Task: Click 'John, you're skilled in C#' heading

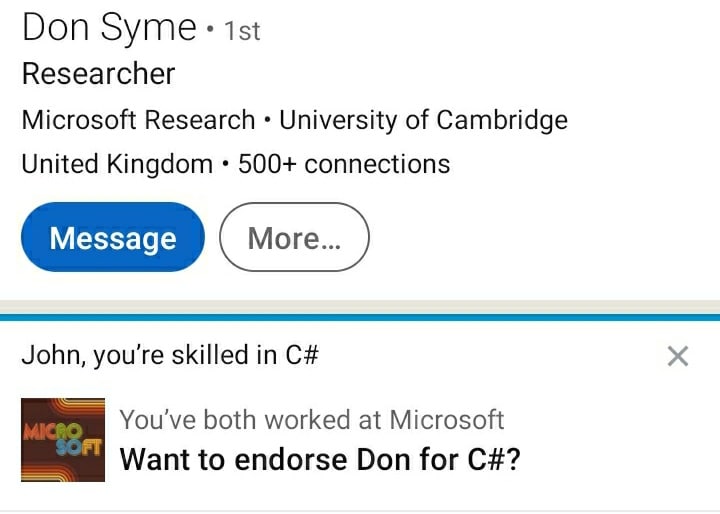Action: click(170, 355)
